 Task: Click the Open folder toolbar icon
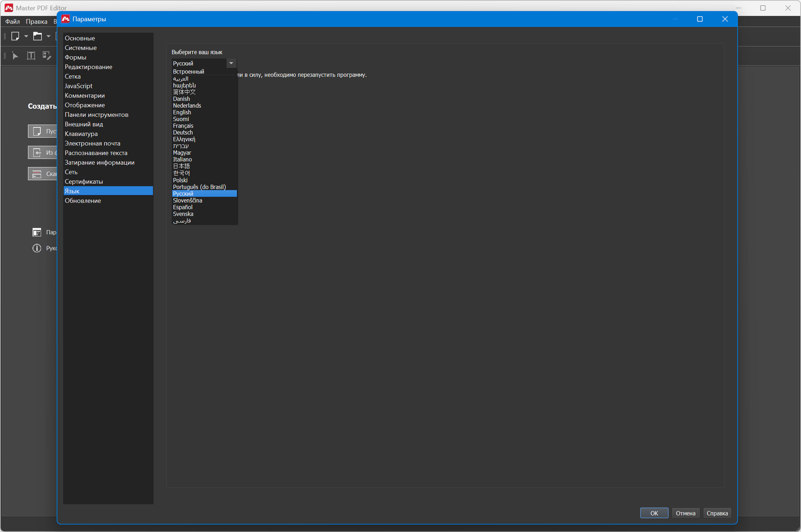pyautogui.click(x=37, y=36)
